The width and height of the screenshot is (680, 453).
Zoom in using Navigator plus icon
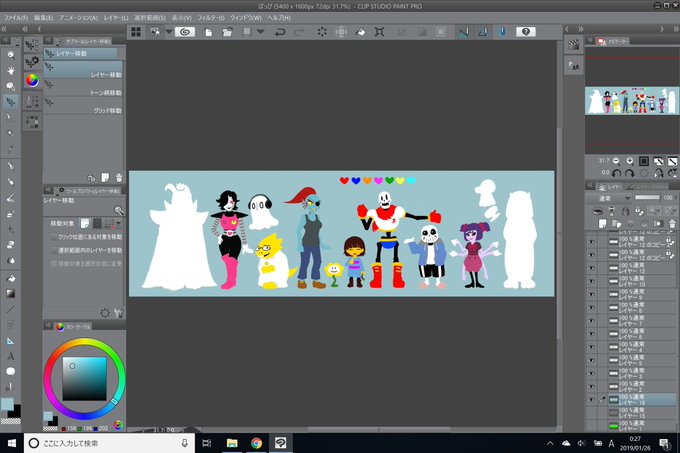[x=630, y=161]
